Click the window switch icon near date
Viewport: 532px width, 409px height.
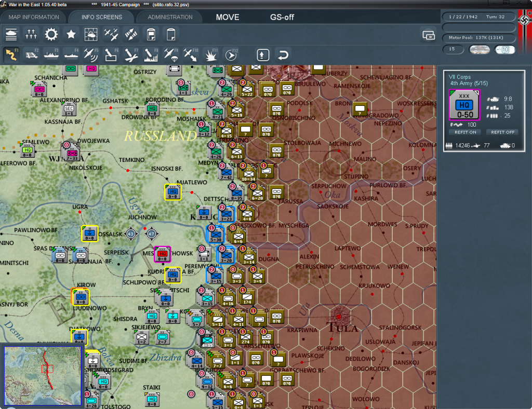point(429,35)
